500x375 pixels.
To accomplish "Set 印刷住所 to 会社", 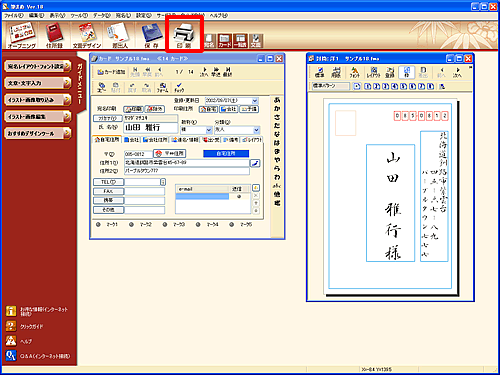I will [229, 109].
